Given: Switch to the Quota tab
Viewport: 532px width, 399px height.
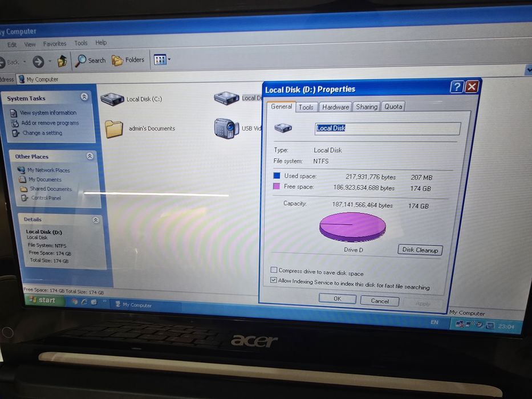Looking at the screenshot, I should pos(393,106).
